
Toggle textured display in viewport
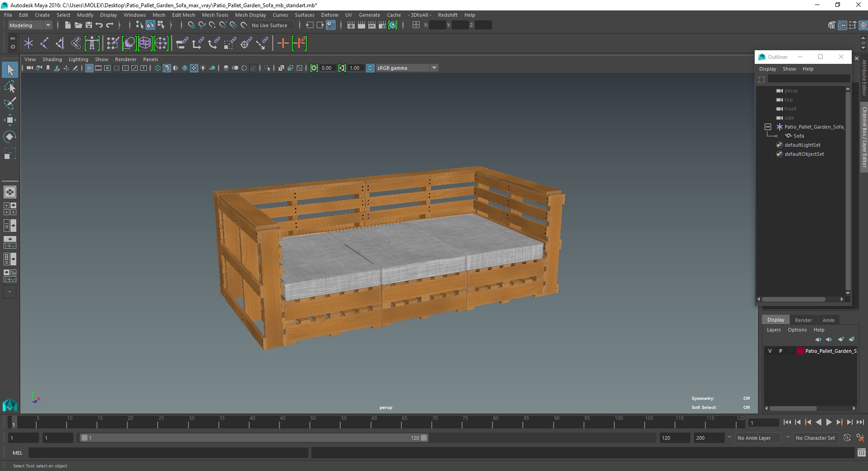pos(194,68)
